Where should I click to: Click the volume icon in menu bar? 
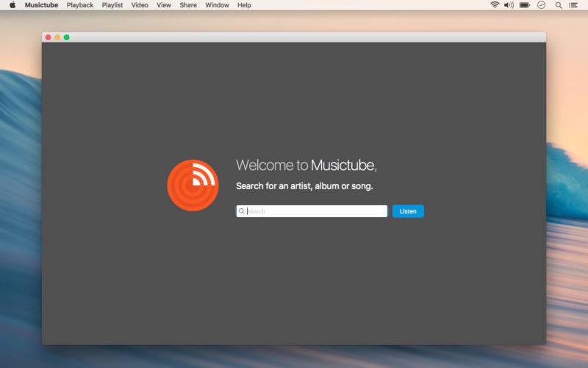(509, 5)
